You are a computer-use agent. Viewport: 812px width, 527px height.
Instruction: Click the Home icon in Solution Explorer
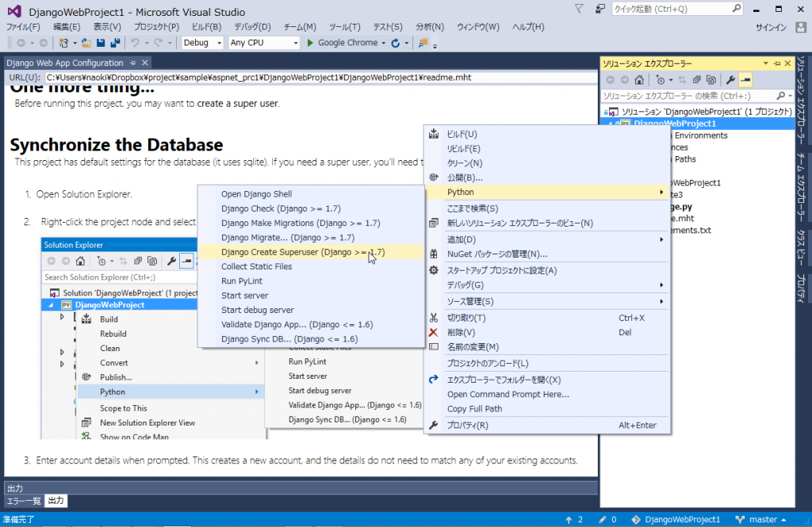pos(639,79)
